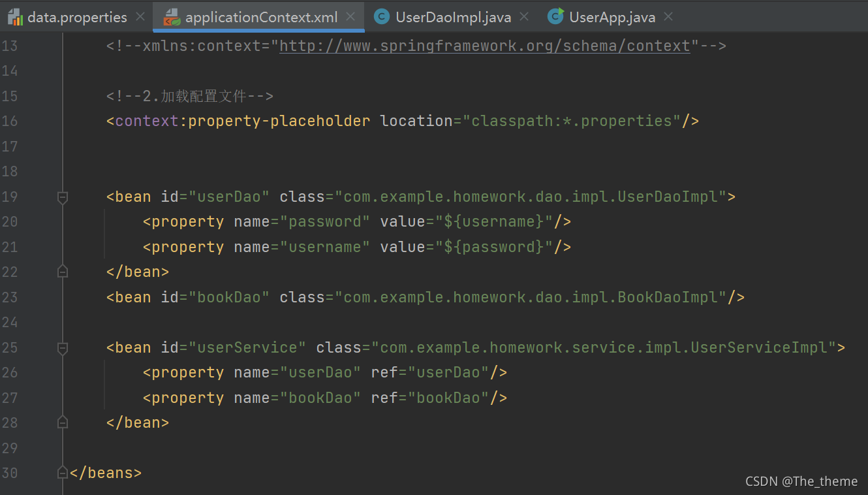Collapse fold end marker at line 22

point(63,271)
